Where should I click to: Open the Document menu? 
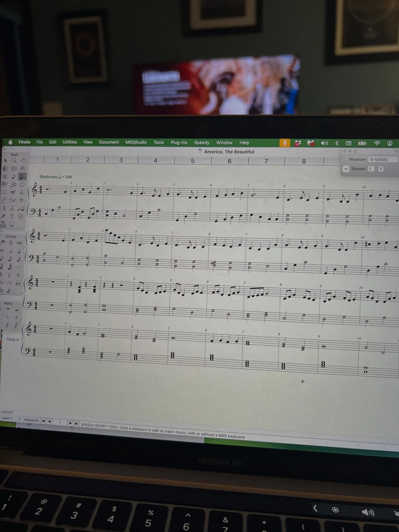(x=109, y=142)
